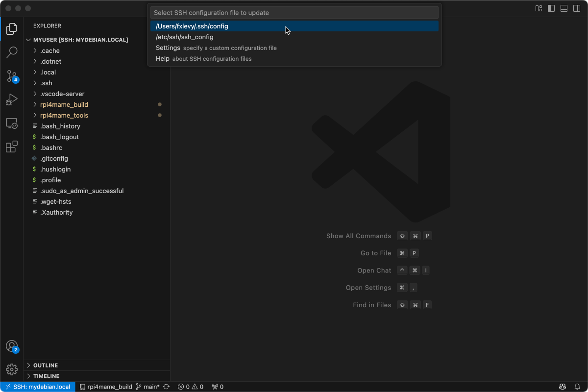Open the Remote Explorer icon
The image size is (588, 392).
pyautogui.click(x=11, y=123)
